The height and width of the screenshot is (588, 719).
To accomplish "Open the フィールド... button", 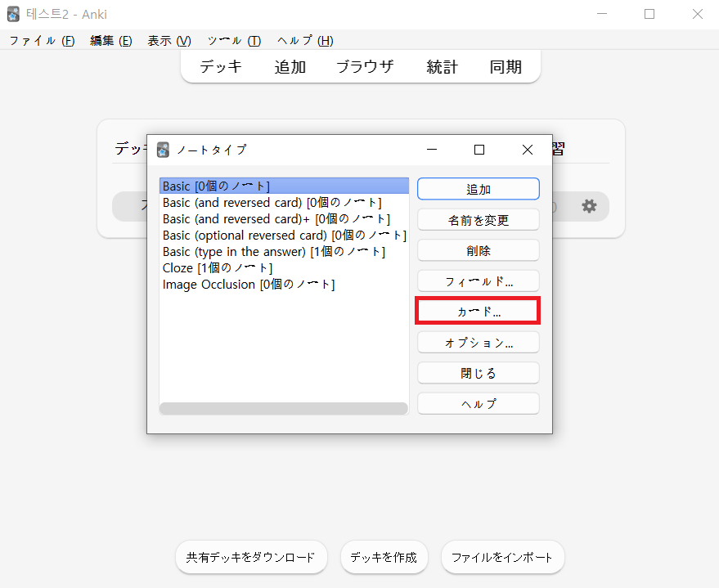I will pyautogui.click(x=479, y=281).
